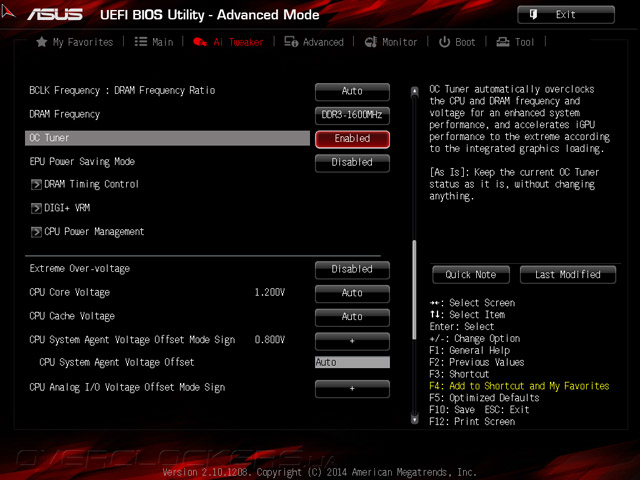Image resolution: width=640 pixels, height=480 pixels.
Task: Open Quick Note
Action: 471,275
